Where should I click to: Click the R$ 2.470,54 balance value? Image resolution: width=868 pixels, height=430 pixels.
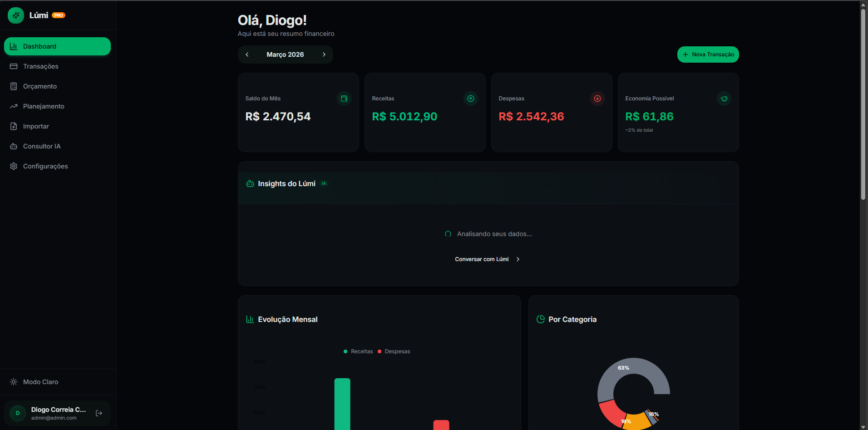click(278, 117)
